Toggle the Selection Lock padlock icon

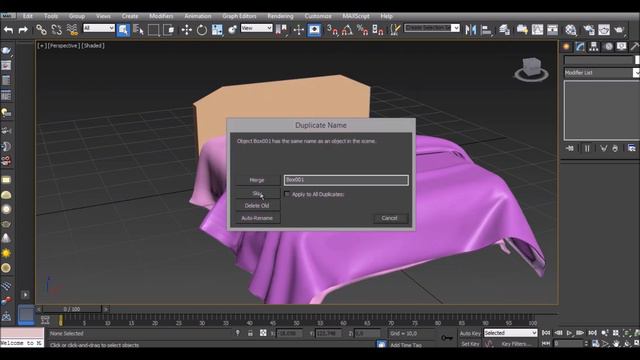[x=250, y=333]
